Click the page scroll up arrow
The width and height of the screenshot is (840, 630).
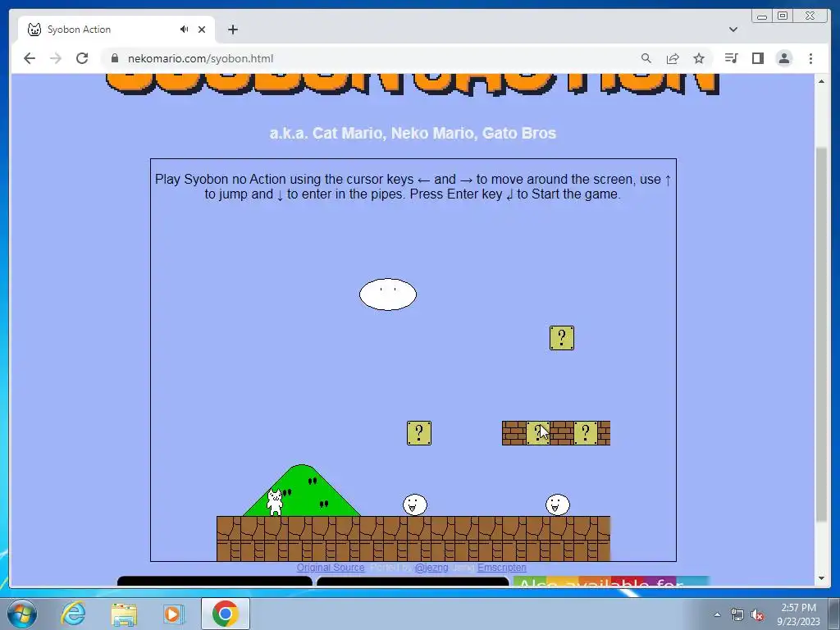pos(821,81)
